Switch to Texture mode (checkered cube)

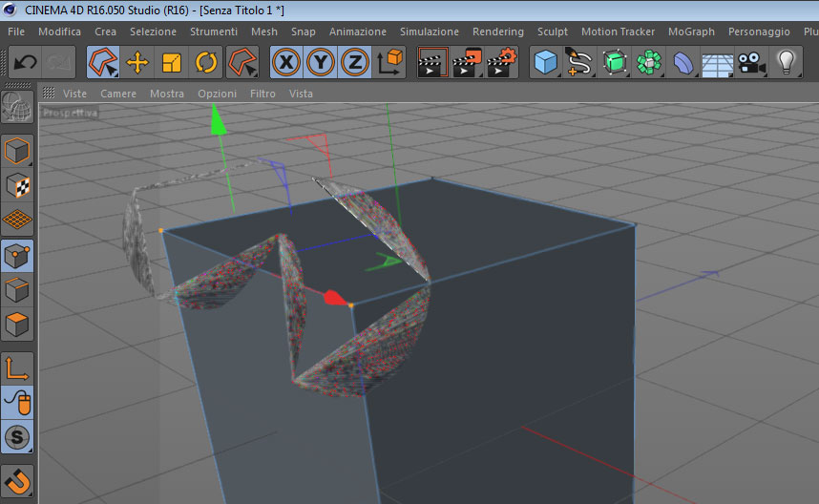(x=17, y=185)
